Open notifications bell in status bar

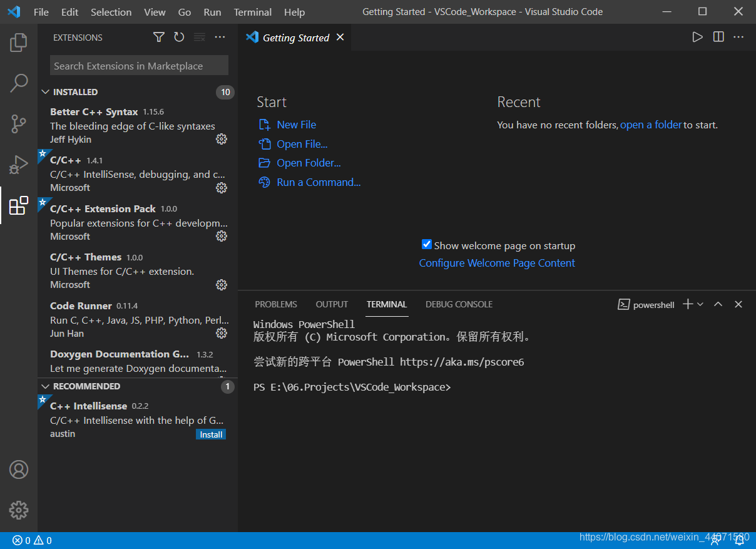click(x=738, y=541)
